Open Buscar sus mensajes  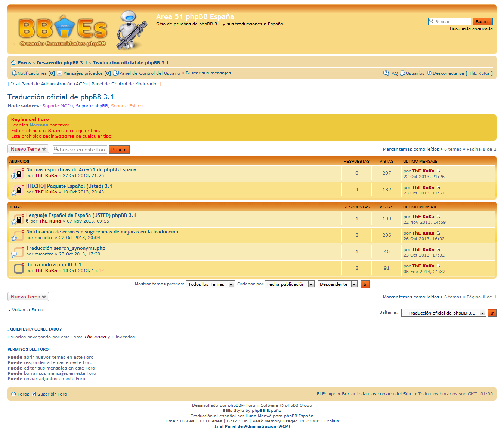pos(208,73)
